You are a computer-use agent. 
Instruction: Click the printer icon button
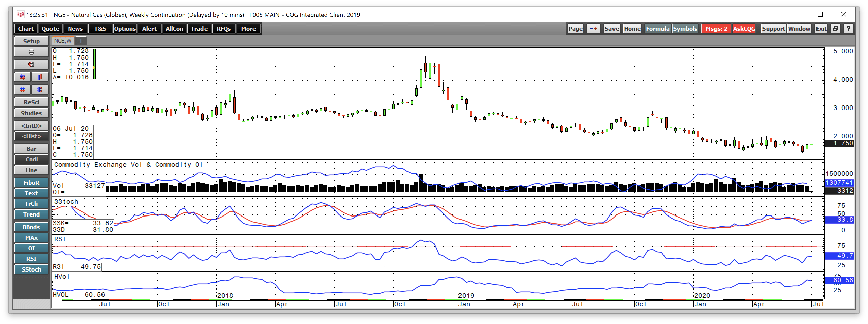(x=31, y=52)
